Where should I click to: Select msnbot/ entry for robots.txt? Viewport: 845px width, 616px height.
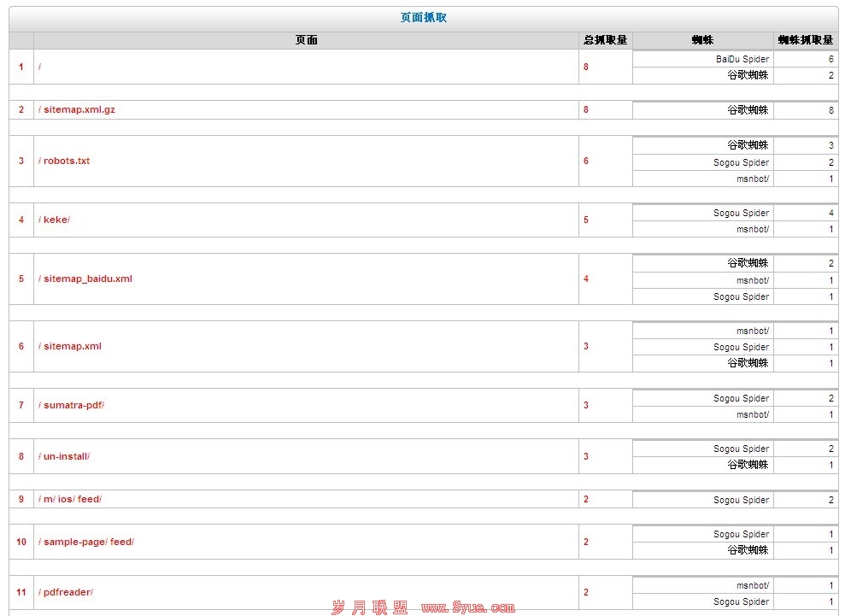pyautogui.click(x=753, y=179)
